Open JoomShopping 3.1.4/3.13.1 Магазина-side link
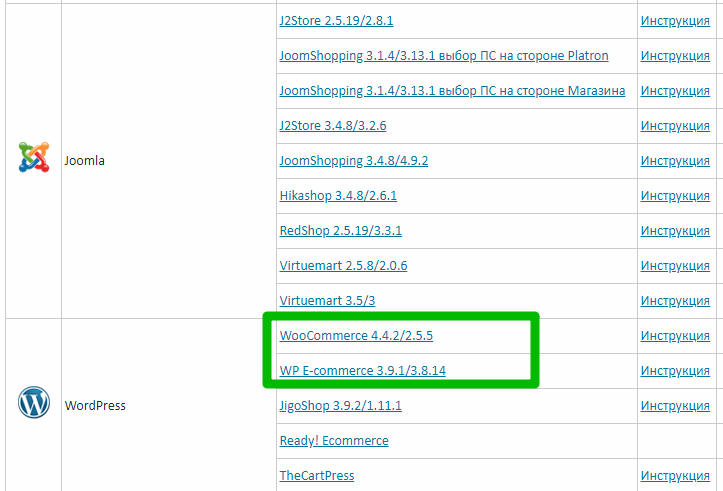This screenshot has height=491, width=723. [452, 91]
